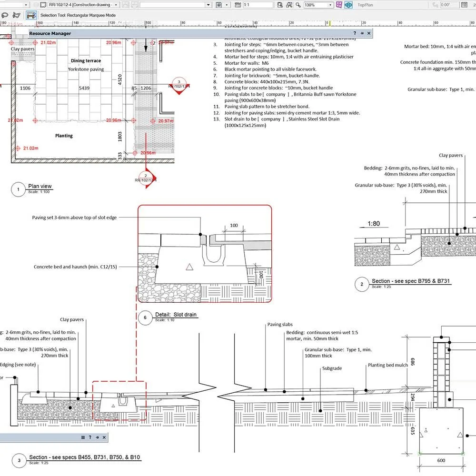Click the "Yorkstone paving" label
Screen dimensions: 476x476
[86, 69]
